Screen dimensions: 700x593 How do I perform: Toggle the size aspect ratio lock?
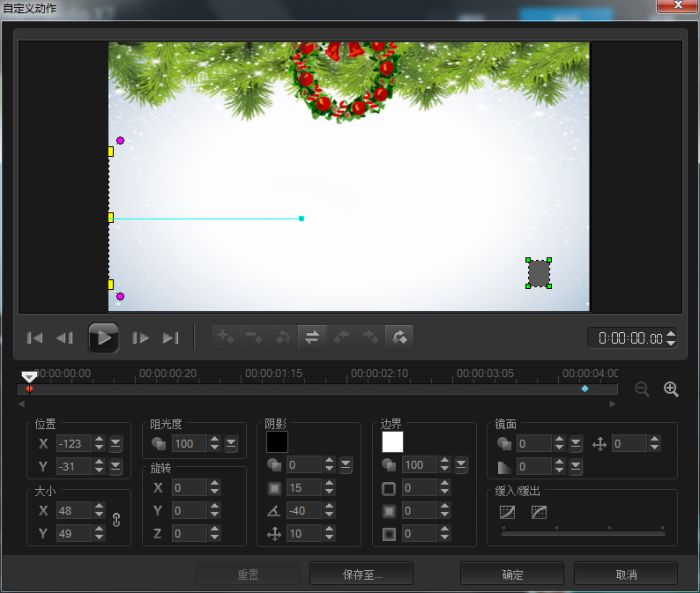click(116, 521)
